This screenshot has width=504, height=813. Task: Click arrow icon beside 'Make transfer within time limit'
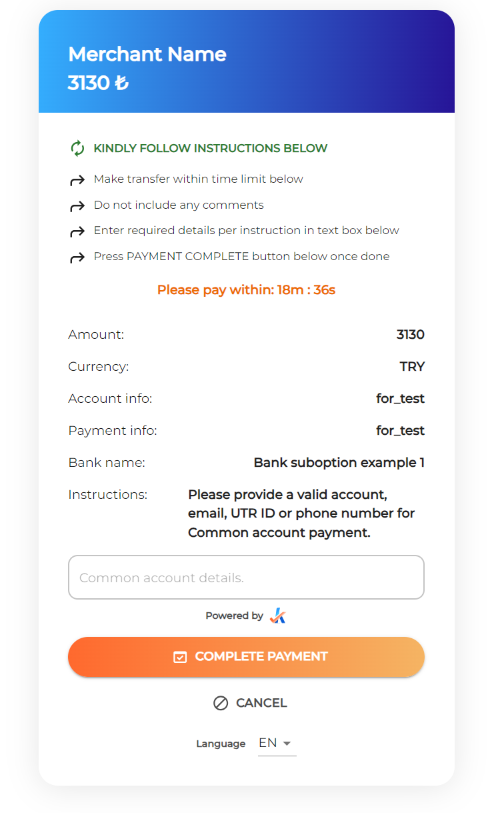point(77,180)
